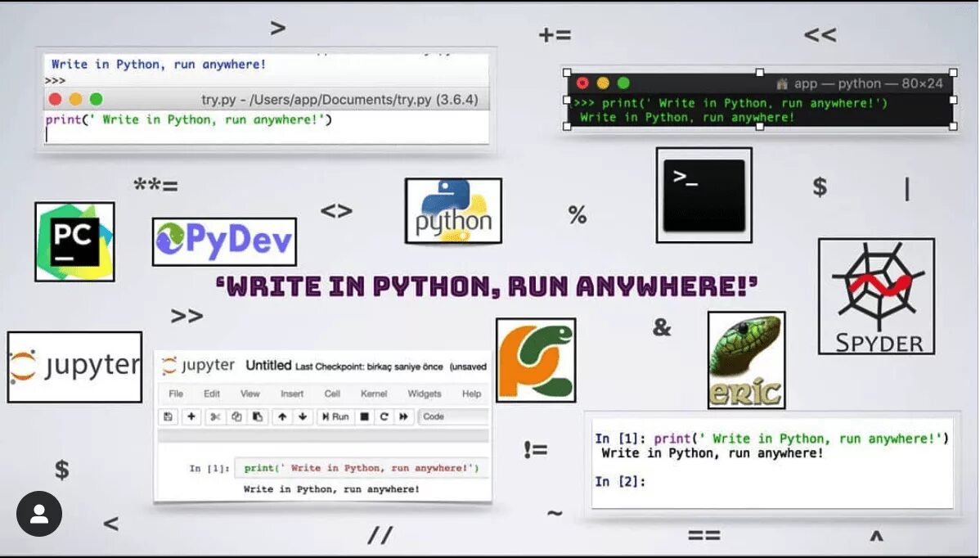980x558 pixels.
Task: Open the Kernel menu in Jupyter
Action: point(374,394)
